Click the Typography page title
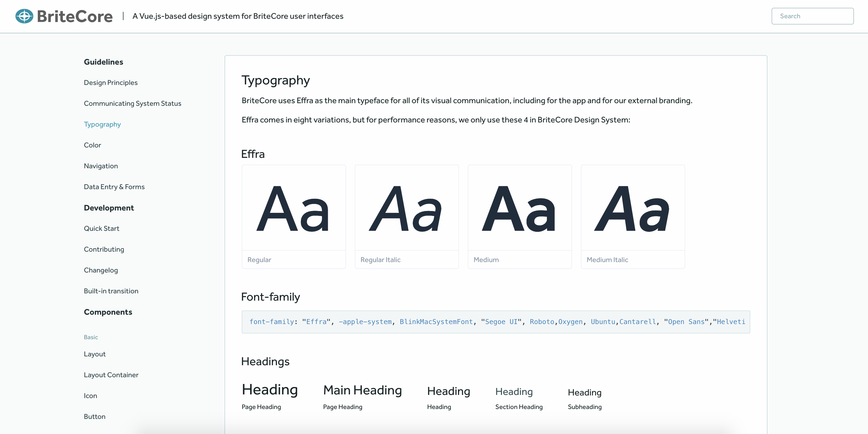 click(x=276, y=80)
